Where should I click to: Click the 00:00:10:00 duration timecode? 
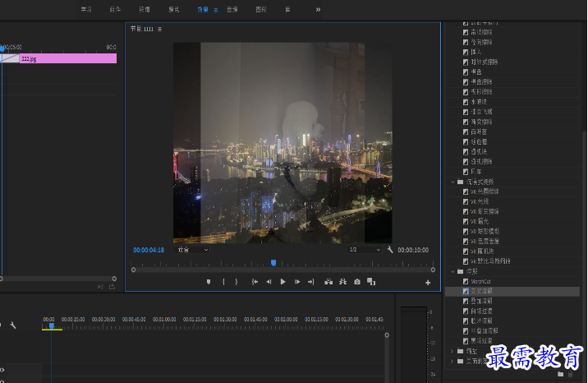[x=413, y=250]
